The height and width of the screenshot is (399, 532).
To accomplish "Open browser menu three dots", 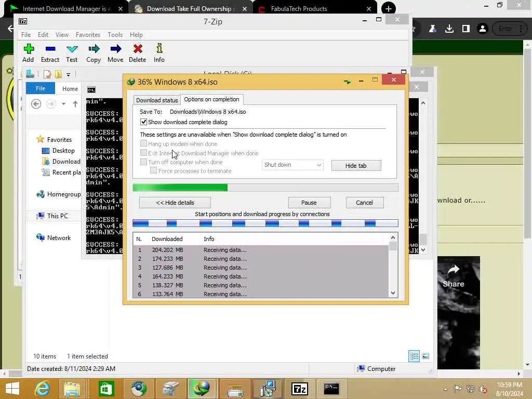I will pos(521,29).
